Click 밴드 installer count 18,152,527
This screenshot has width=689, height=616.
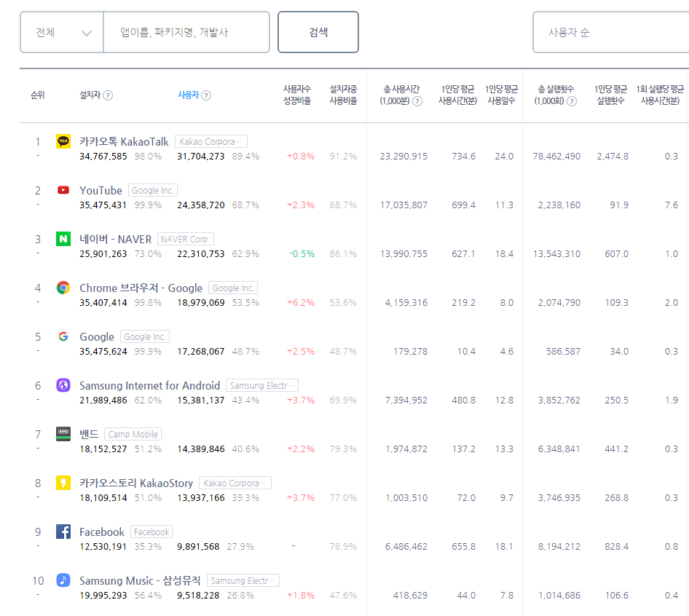tap(103, 449)
